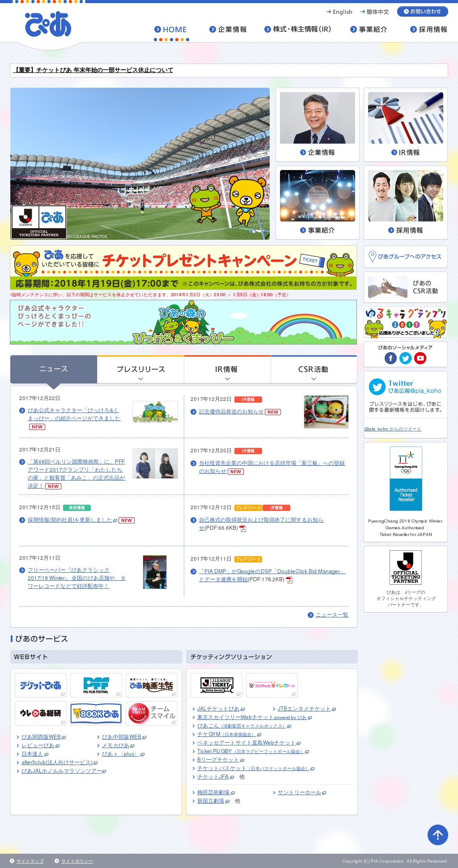Image resolution: width=458 pixels, height=868 pixels.
Task: Click the PyeongChang 2018 Authorised Ticket Reseller badge
Action: [406, 478]
